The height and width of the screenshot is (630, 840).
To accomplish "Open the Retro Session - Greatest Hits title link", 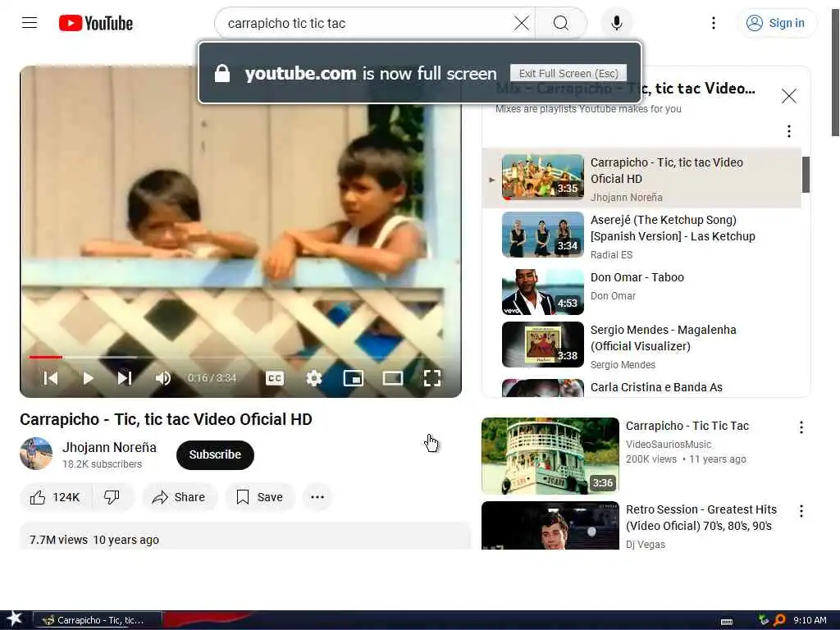I will point(701,518).
